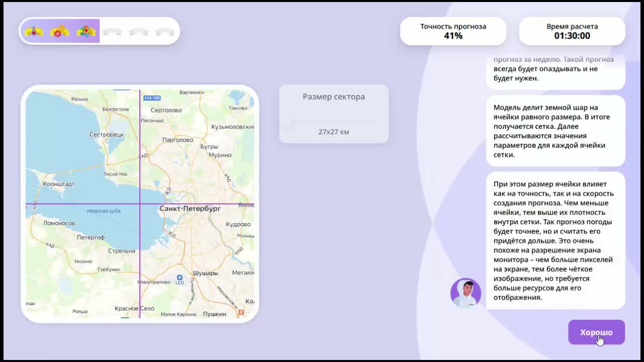Click Парголово on the map
The height and width of the screenshot is (362, 644).
[x=178, y=140]
